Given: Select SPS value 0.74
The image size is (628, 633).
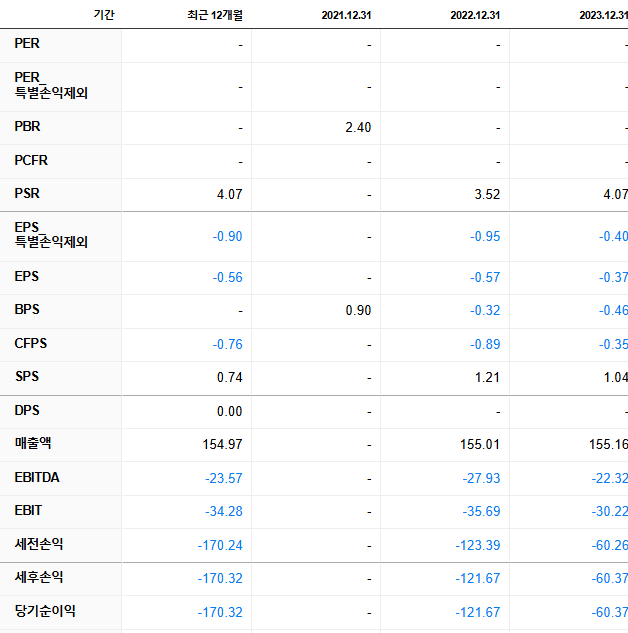Looking at the screenshot, I should 230,378.
